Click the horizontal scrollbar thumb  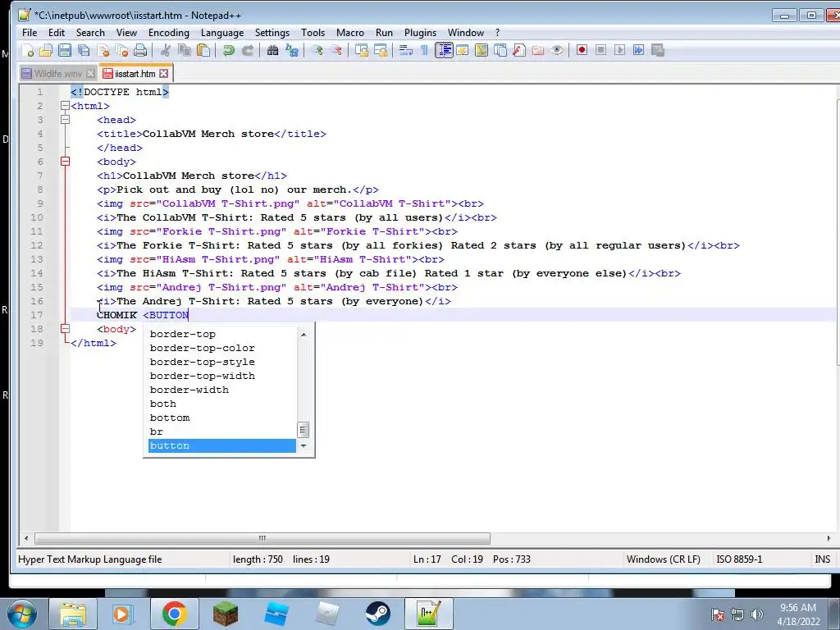point(262,538)
